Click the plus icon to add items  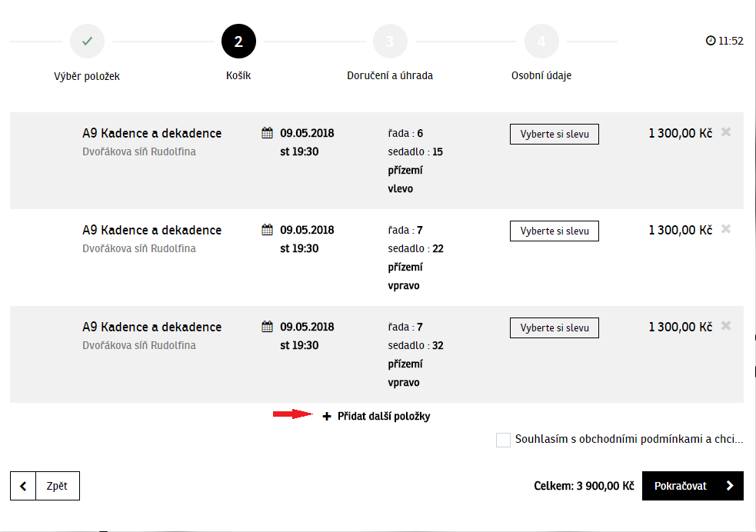coord(327,417)
